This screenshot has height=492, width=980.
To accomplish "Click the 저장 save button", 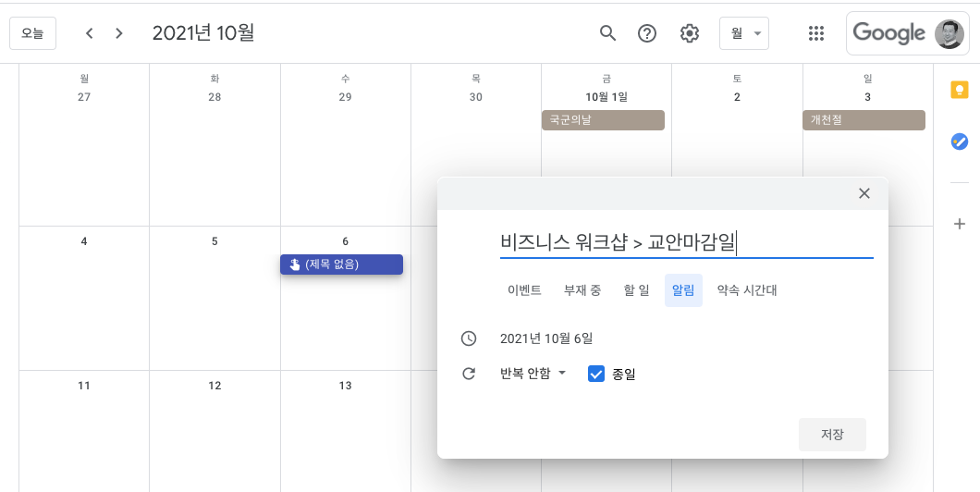I will pos(832,435).
